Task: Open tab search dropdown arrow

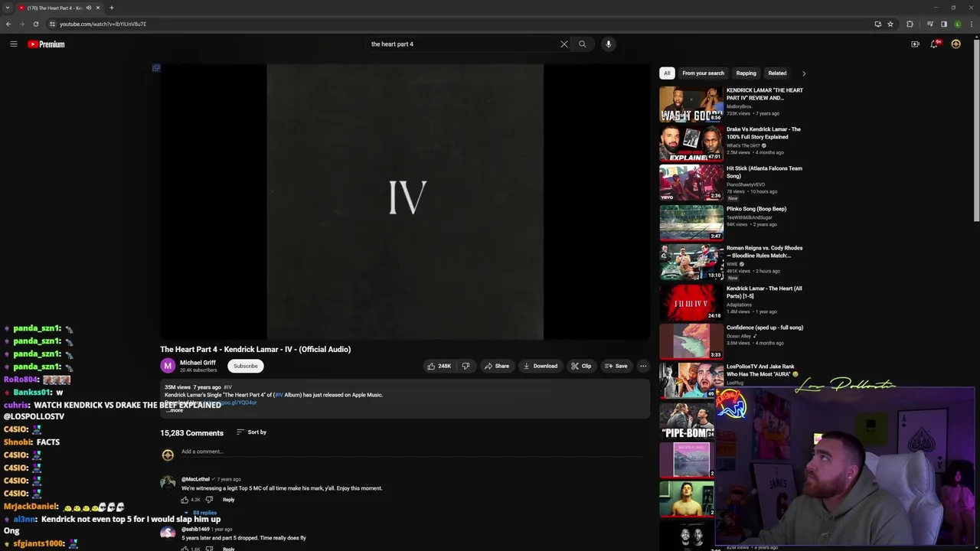Action: (x=8, y=8)
